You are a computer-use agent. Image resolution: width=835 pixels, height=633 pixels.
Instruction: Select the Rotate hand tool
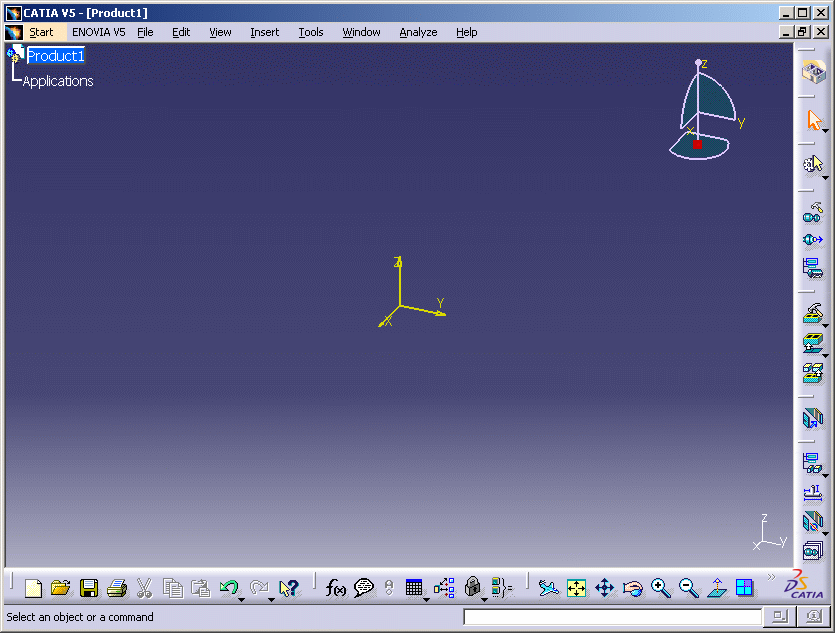tap(633, 588)
